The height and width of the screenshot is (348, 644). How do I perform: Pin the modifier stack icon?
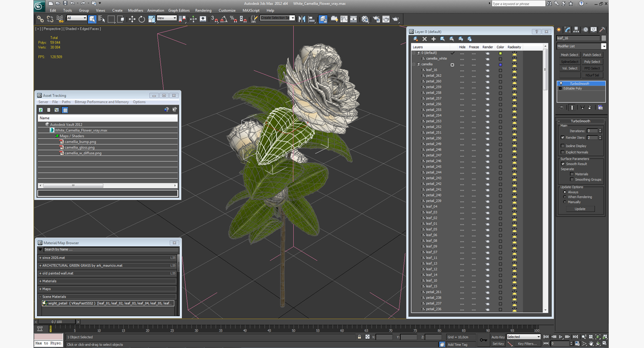pos(561,107)
